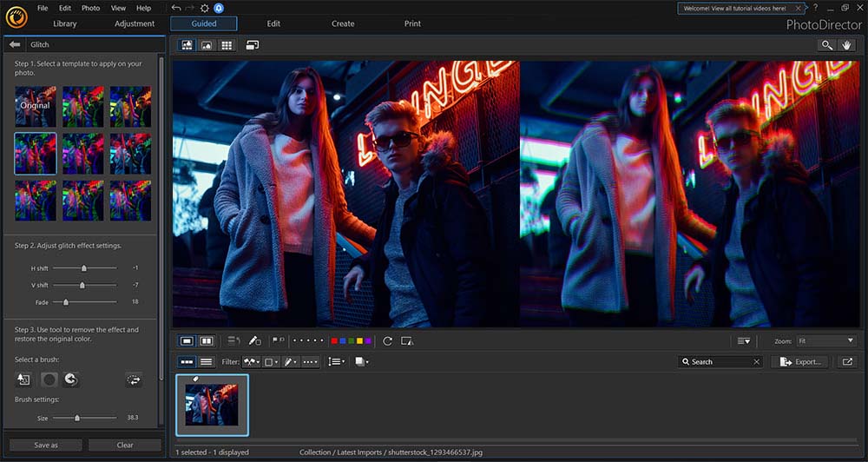The image size is (868, 462).
Task: Clear the search field with X
Action: 757,362
